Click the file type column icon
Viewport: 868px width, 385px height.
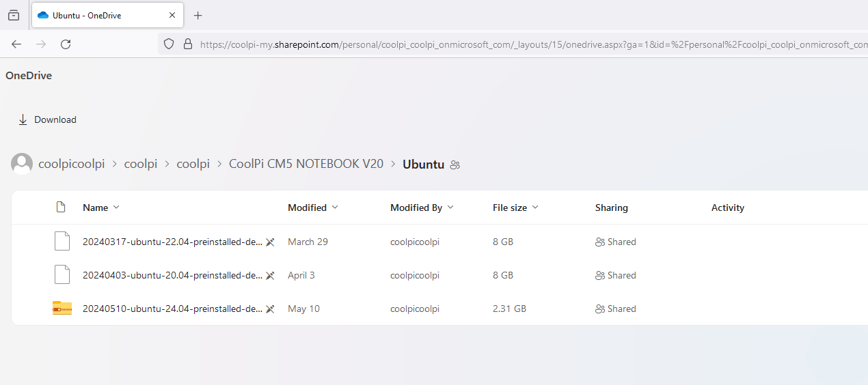[61, 207]
